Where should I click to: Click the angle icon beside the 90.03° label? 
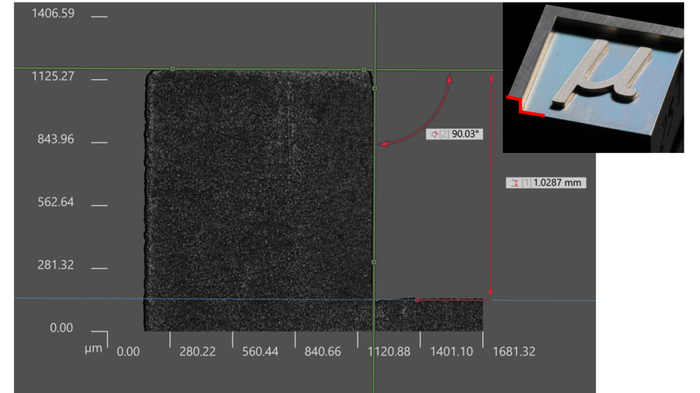[x=434, y=134]
